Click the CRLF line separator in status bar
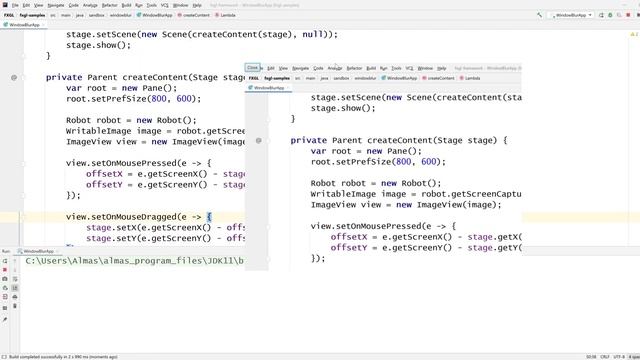 (x=605, y=357)
